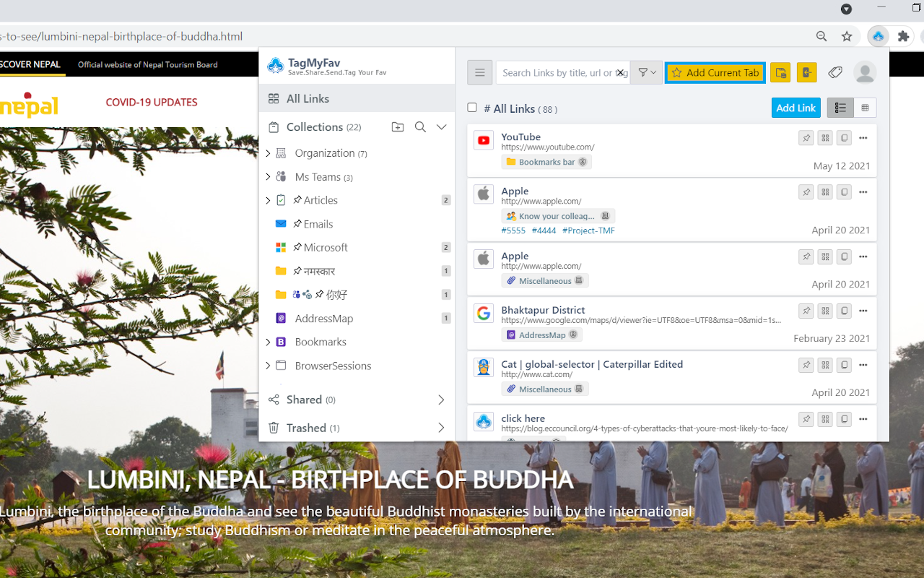Expand the Articles collection
This screenshot has height=578, width=924.
tap(268, 200)
